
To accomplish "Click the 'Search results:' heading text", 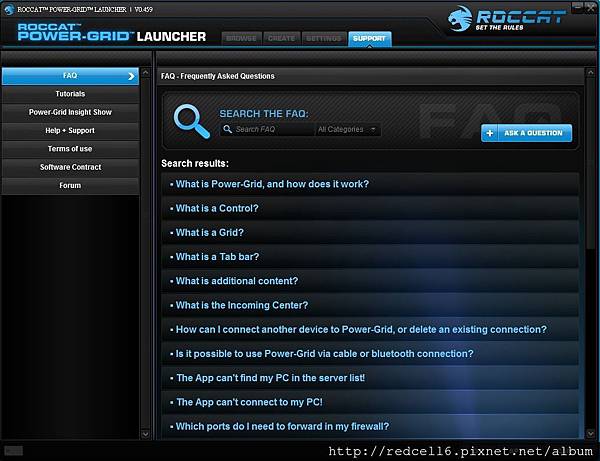I will click(195, 164).
